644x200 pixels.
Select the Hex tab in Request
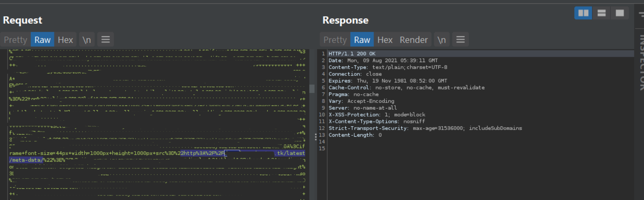click(65, 40)
